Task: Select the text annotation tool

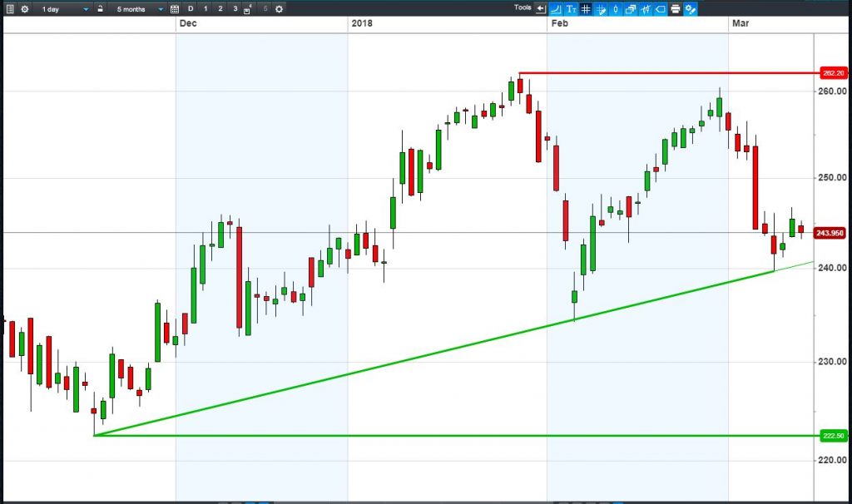Action: (x=571, y=8)
